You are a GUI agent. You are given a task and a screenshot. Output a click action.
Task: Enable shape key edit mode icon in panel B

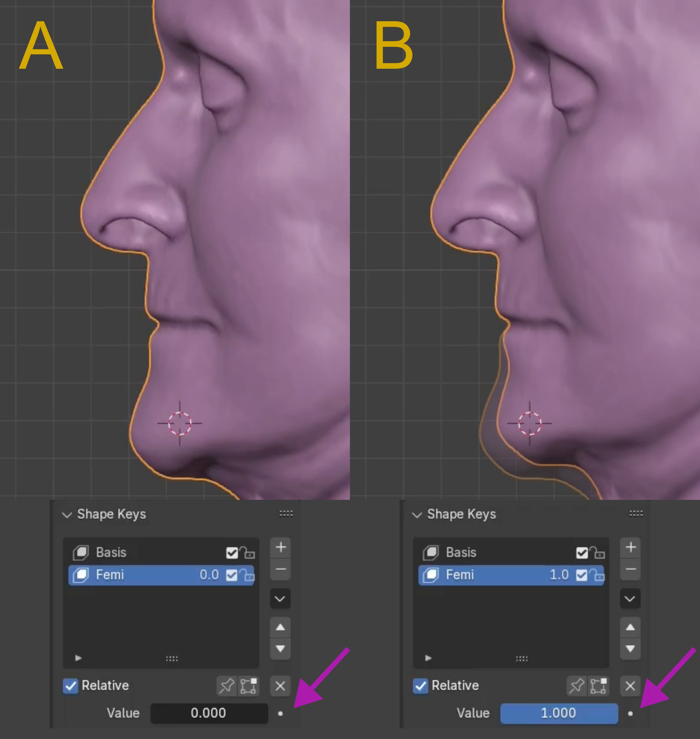click(x=599, y=686)
